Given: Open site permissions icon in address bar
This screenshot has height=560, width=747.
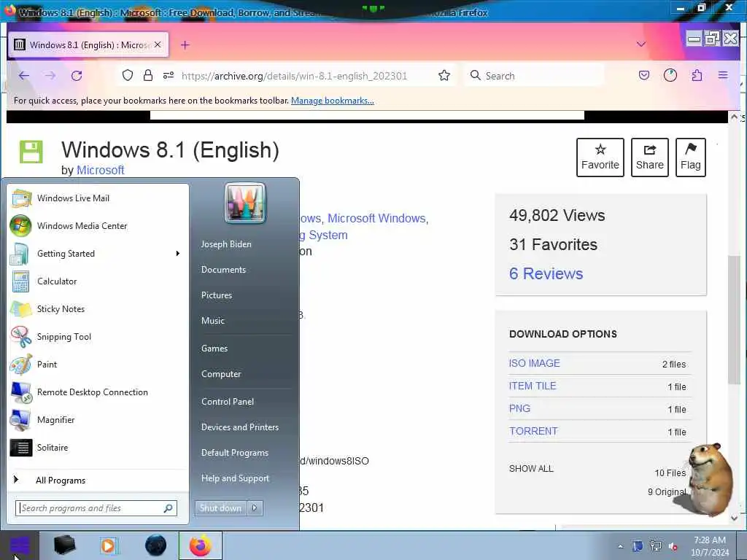Looking at the screenshot, I should pos(169,76).
